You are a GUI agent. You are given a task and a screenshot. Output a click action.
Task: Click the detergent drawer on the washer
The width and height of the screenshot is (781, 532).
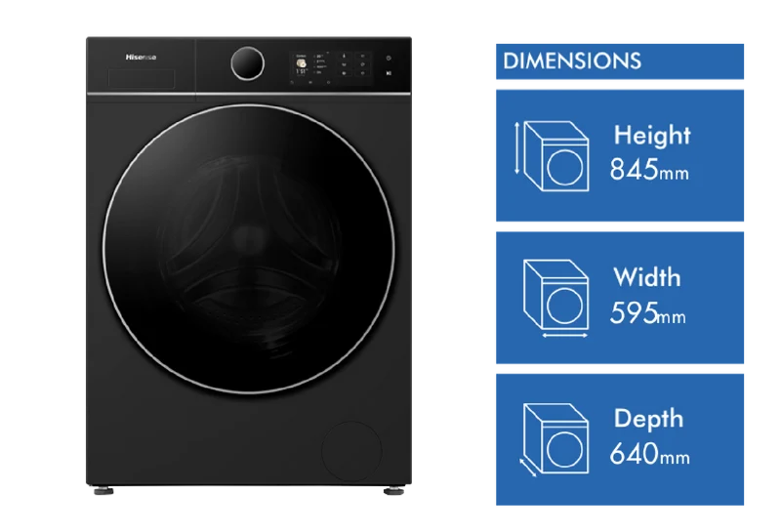point(142,79)
